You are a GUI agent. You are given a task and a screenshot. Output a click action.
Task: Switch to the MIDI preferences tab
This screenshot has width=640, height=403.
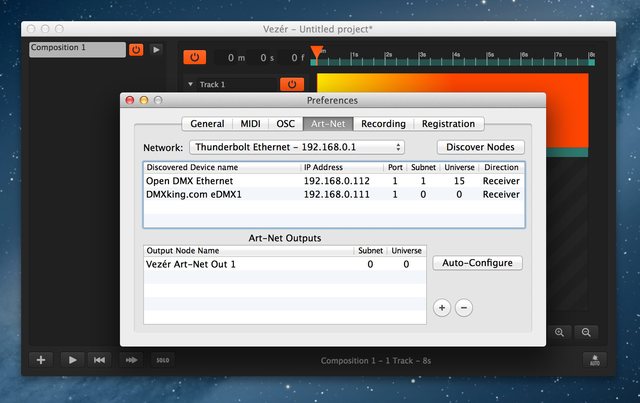coord(250,124)
